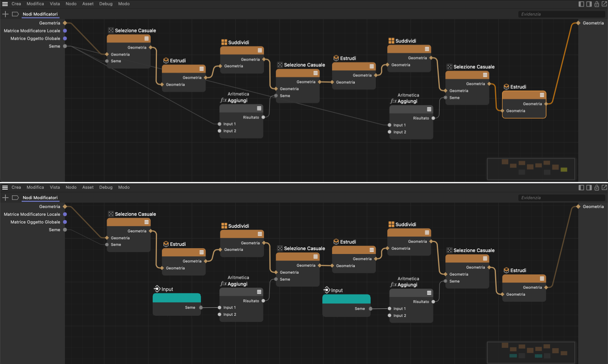Screen dimensions: 608x364
Task: Click Geometria output port on upper editor's right panel
Action: (578, 23)
